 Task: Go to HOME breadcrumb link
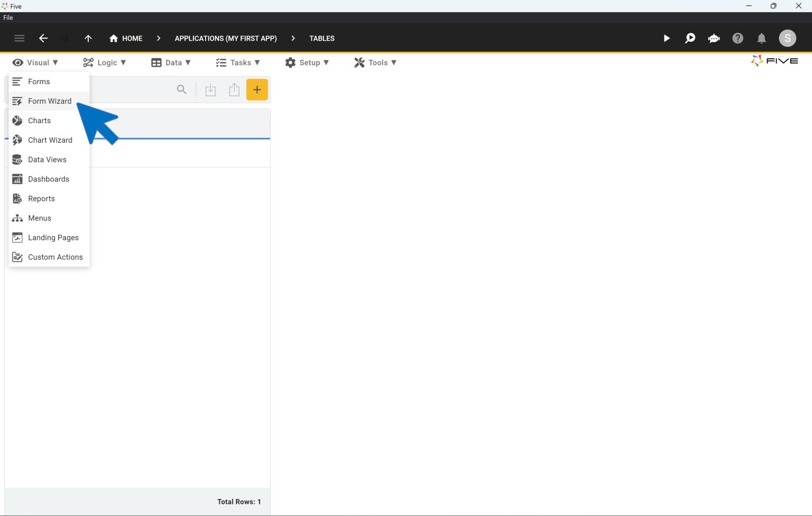click(x=126, y=38)
